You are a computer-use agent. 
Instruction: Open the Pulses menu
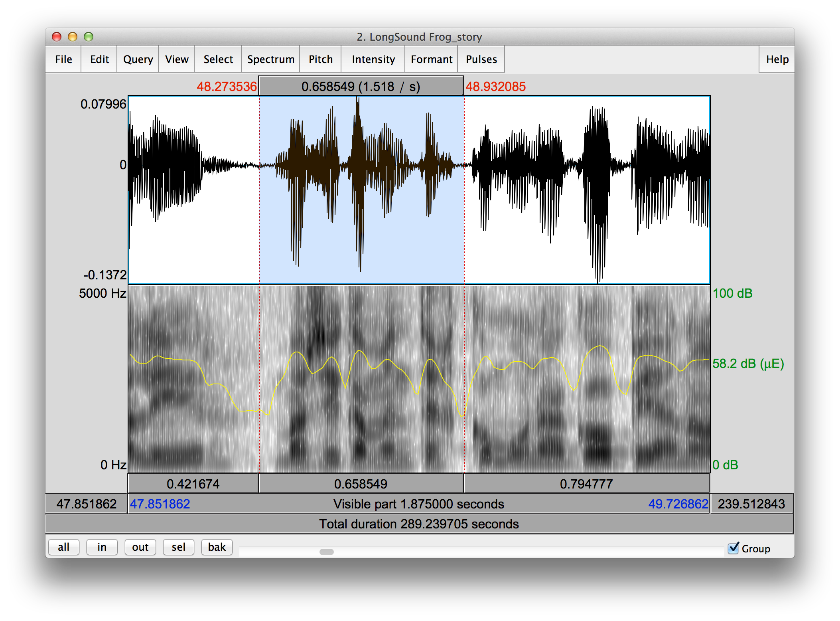tap(481, 59)
